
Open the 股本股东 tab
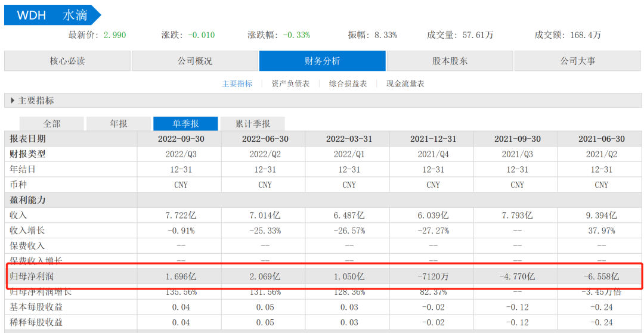click(450, 61)
